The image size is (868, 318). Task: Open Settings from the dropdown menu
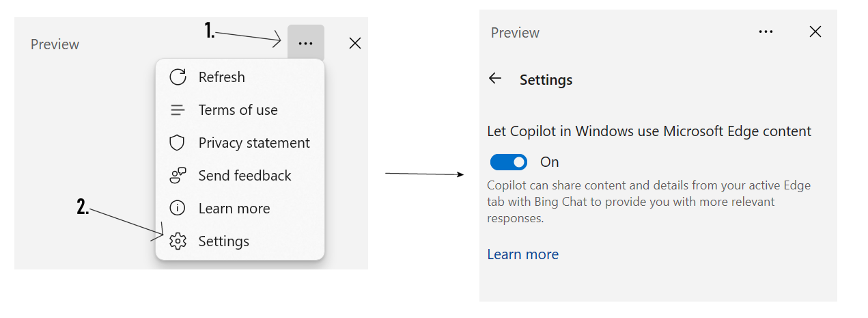pos(240,241)
